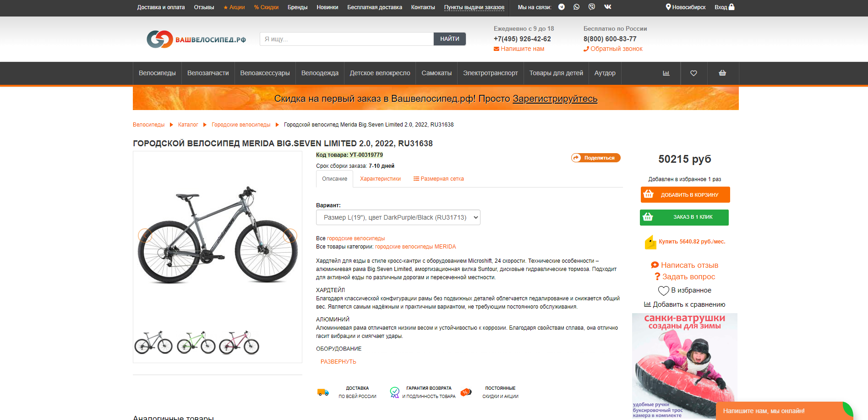Open the WhatsApp contact icon
Image resolution: width=868 pixels, height=420 pixels.
576,7
